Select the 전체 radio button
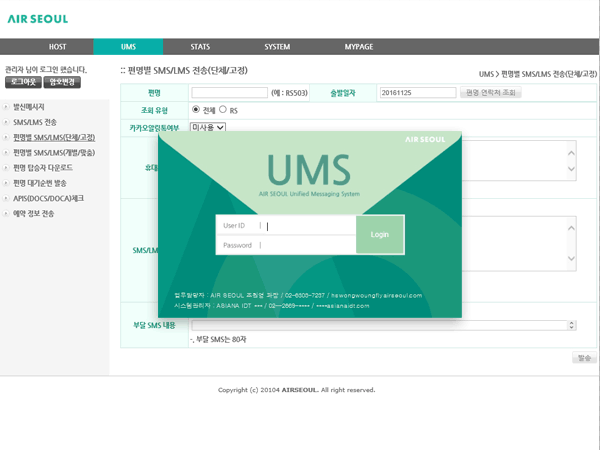600x450 pixels. pyautogui.click(x=196, y=109)
